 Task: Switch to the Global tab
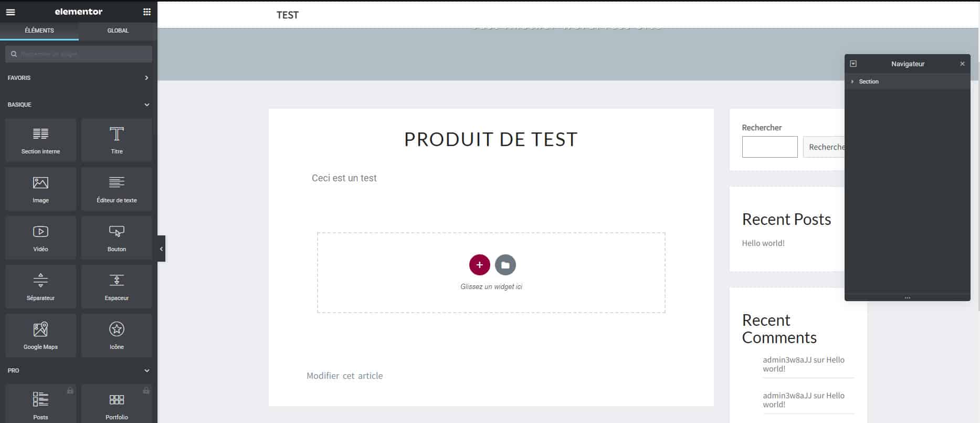[x=118, y=30]
